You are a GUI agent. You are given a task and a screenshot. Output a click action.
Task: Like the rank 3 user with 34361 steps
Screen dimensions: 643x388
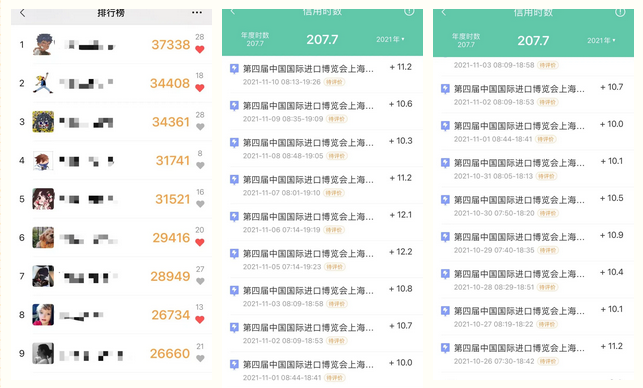[x=200, y=127]
